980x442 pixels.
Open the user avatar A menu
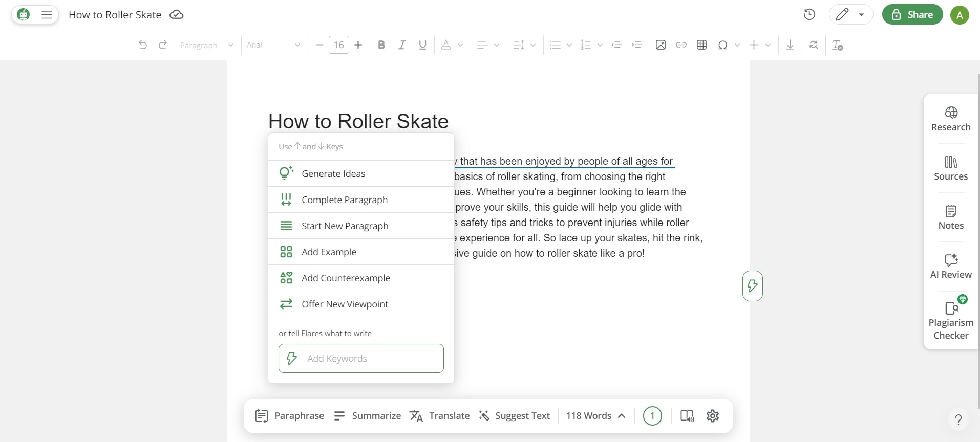(x=960, y=15)
